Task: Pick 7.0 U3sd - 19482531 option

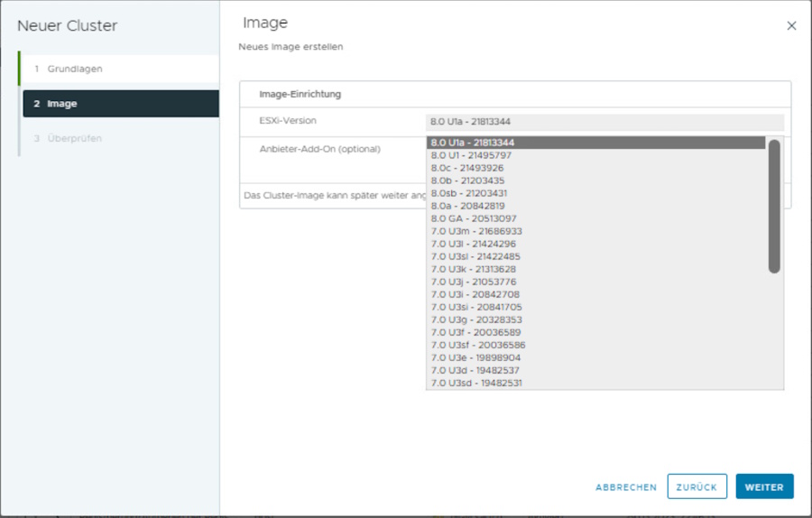Action: pyautogui.click(x=595, y=383)
